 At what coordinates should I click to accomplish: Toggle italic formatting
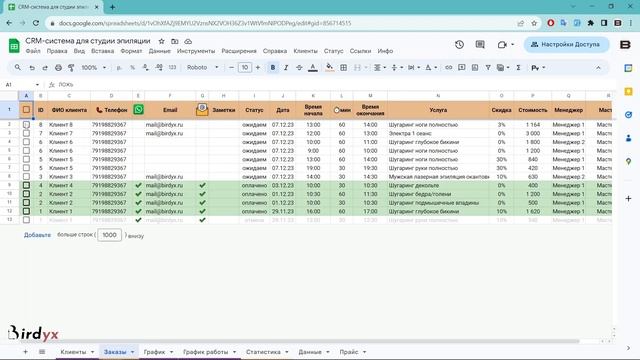tap(286, 68)
